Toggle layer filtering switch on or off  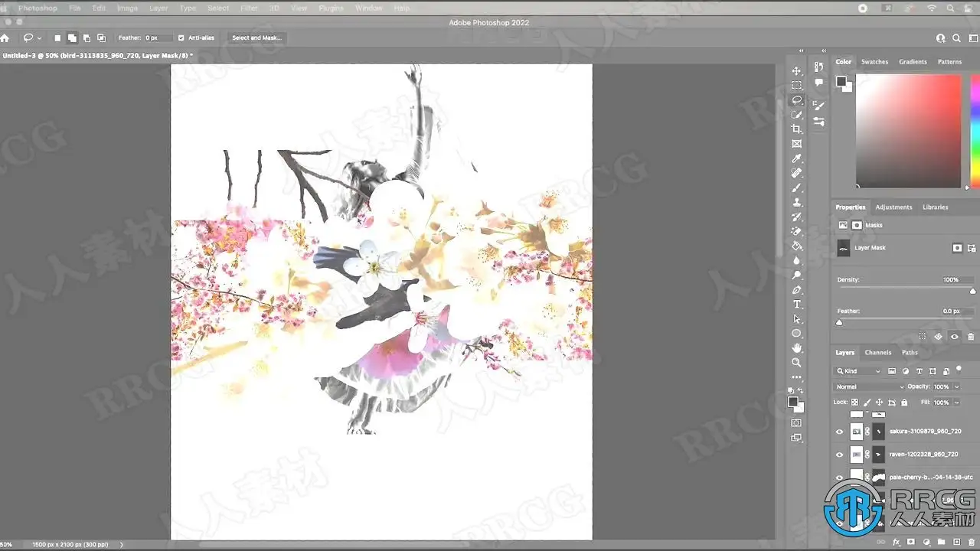(959, 369)
